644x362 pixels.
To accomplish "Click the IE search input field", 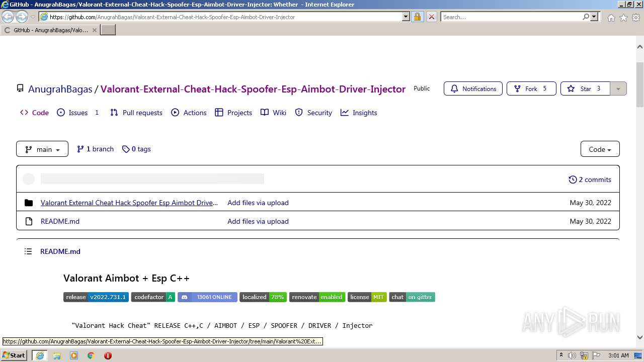I will pyautogui.click(x=511, y=17).
